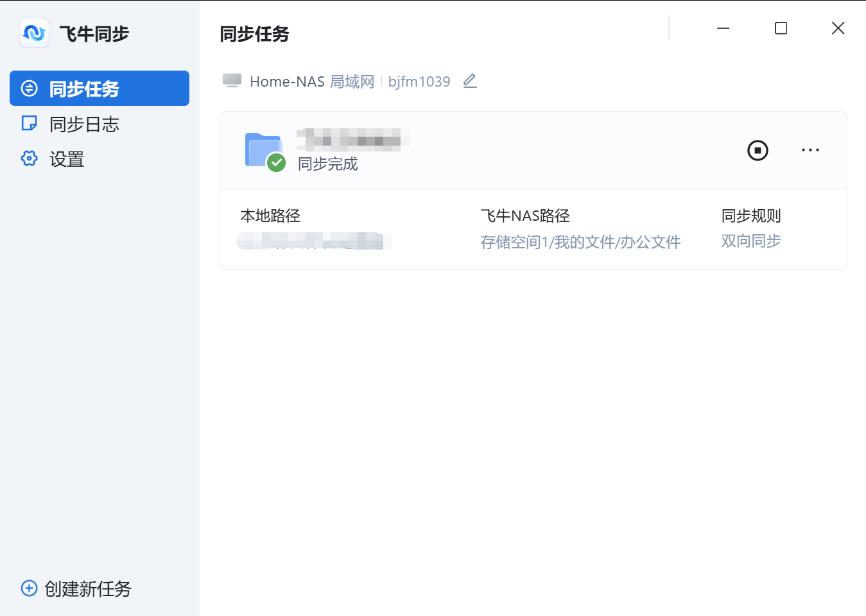The width and height of the screenshot is (866, 616).
Task: Click the 局域网 connection label
Action: [352, 81]
